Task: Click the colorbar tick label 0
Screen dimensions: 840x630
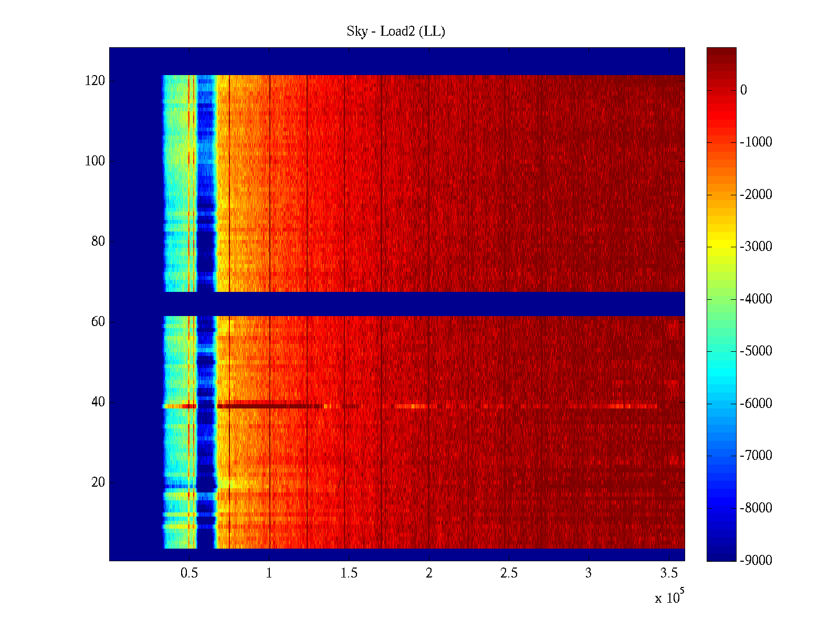Action: (x=743, y=90)
